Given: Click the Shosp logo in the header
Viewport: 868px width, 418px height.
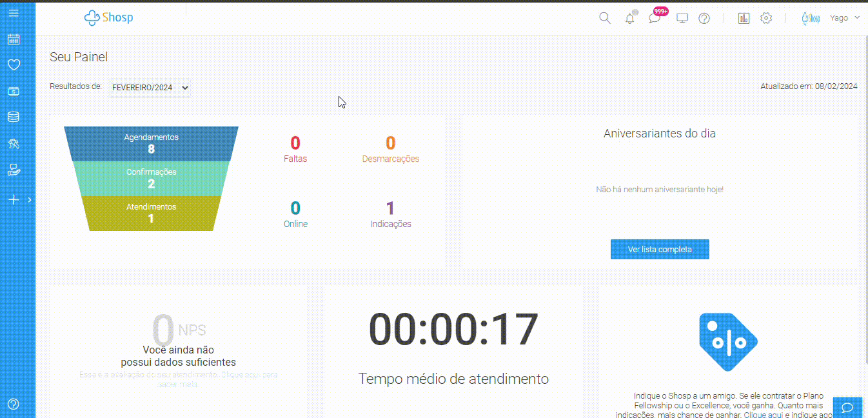Looking at the screenshot, I should 108,17.
